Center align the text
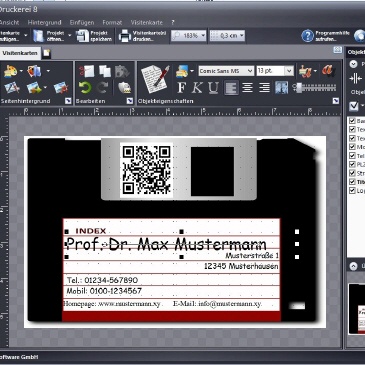365x365 pixels. tap(247, 88)
